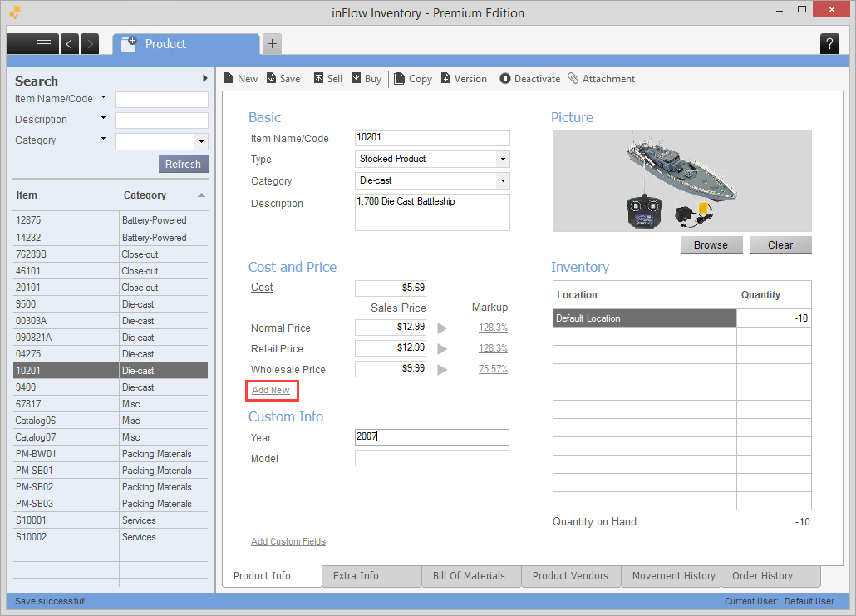This screenshot has width=856, height=616.
Task: Click Buy in the toolbar
Action: click(367, 79)
